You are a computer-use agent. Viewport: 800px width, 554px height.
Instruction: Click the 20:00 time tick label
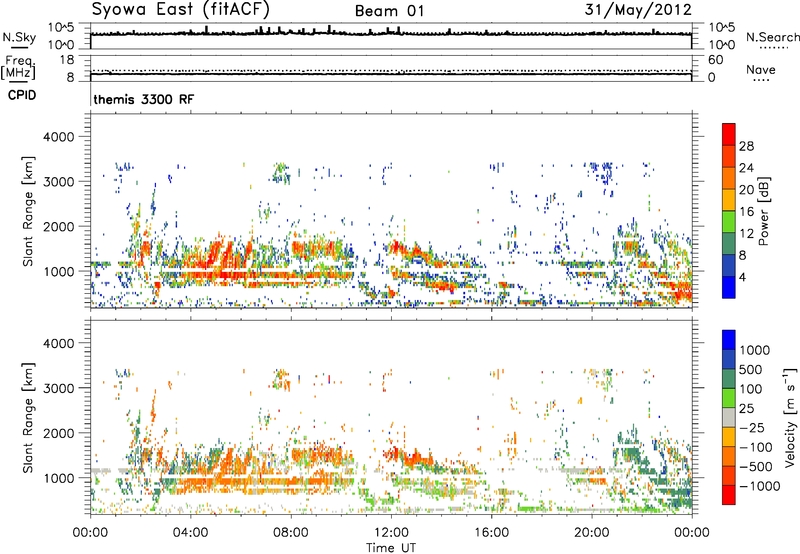pos(591,533)
